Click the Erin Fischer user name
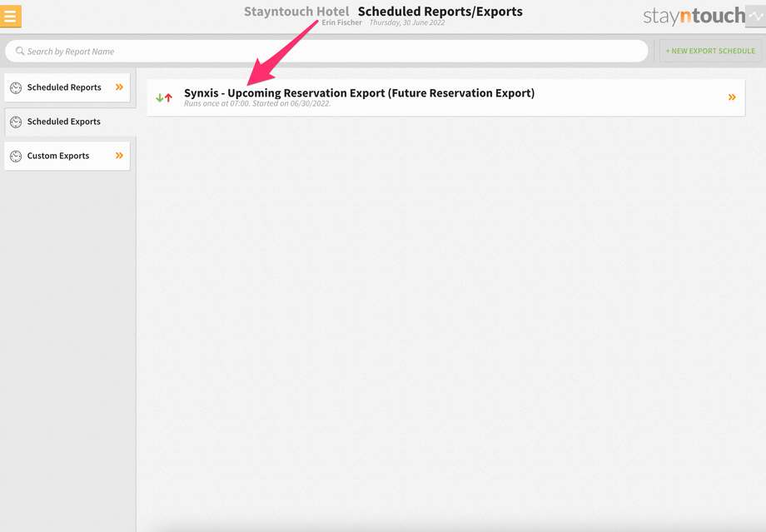The height and width of the screenshot is (532, 766). (341, 22)
